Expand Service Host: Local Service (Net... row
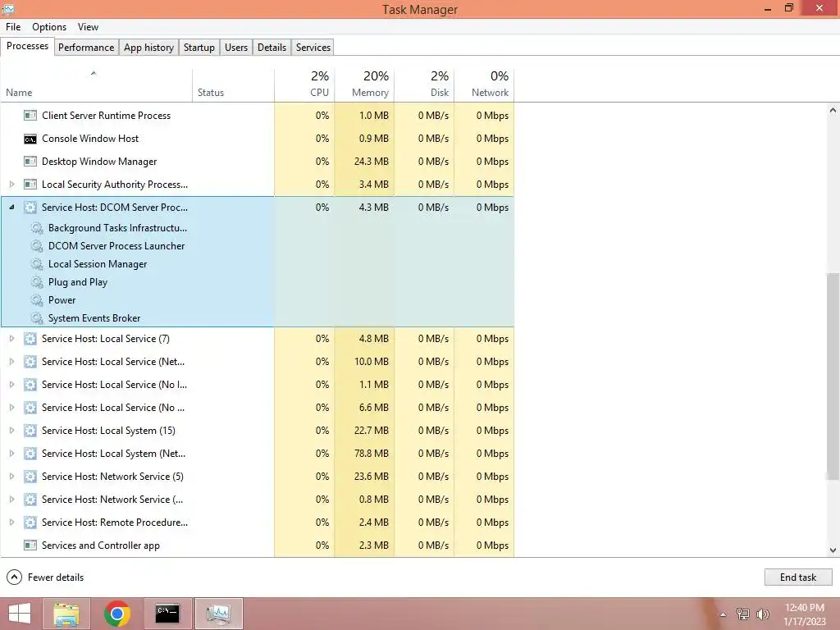 [x=11, y=362]
